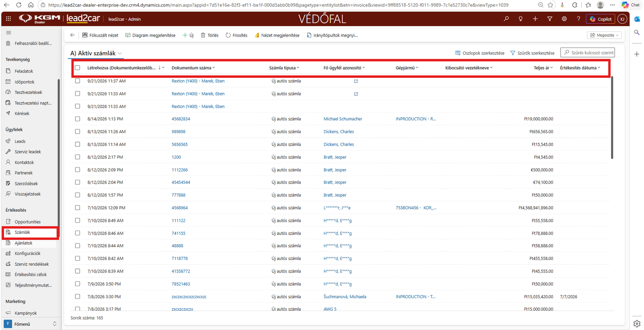Open Dokumentum száma column menu

point(193,68)
